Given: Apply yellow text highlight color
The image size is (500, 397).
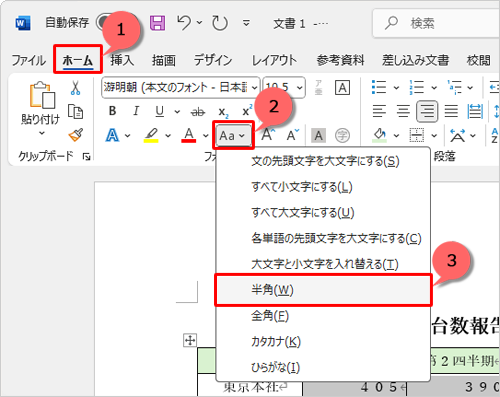Looking at the screenshot, I should click(151, 135).
